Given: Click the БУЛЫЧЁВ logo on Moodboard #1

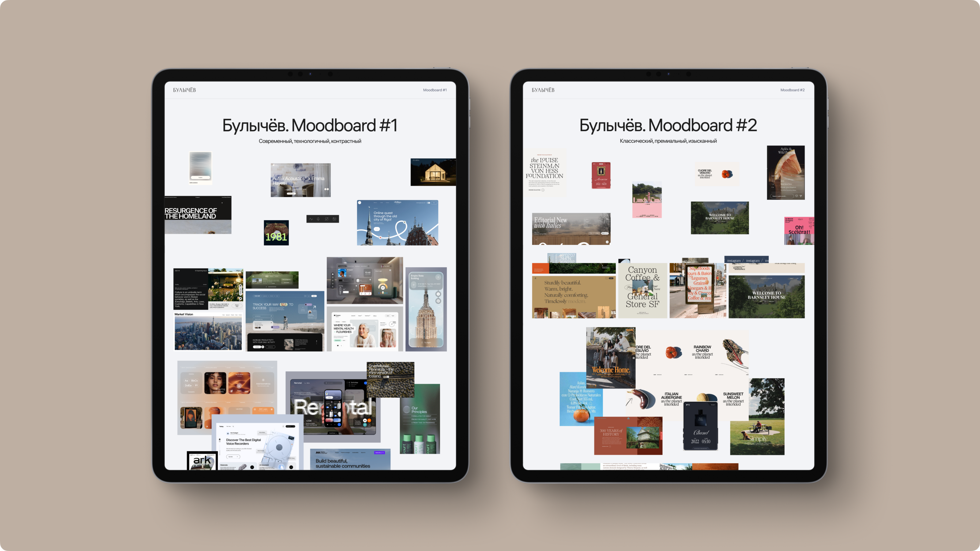Looking at the screenshot, I should (184, 90).
